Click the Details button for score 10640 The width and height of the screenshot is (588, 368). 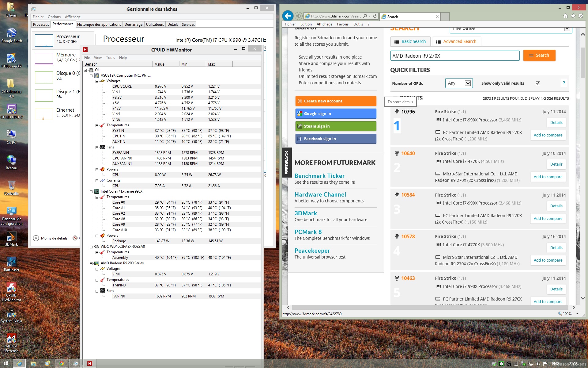(x=556, y=164)
